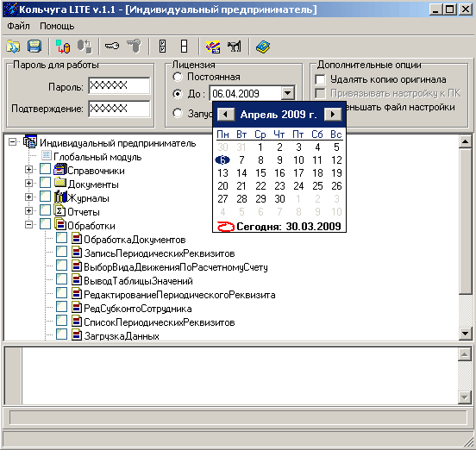
Task: Click the tree panel scrollbar down arrow
Action: (465, 334)
